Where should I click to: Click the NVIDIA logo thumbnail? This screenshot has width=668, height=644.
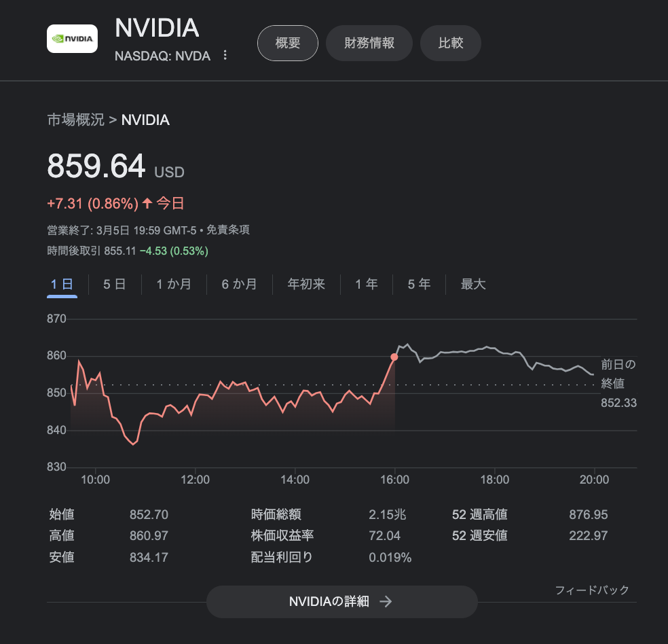[x=72, y=39]
